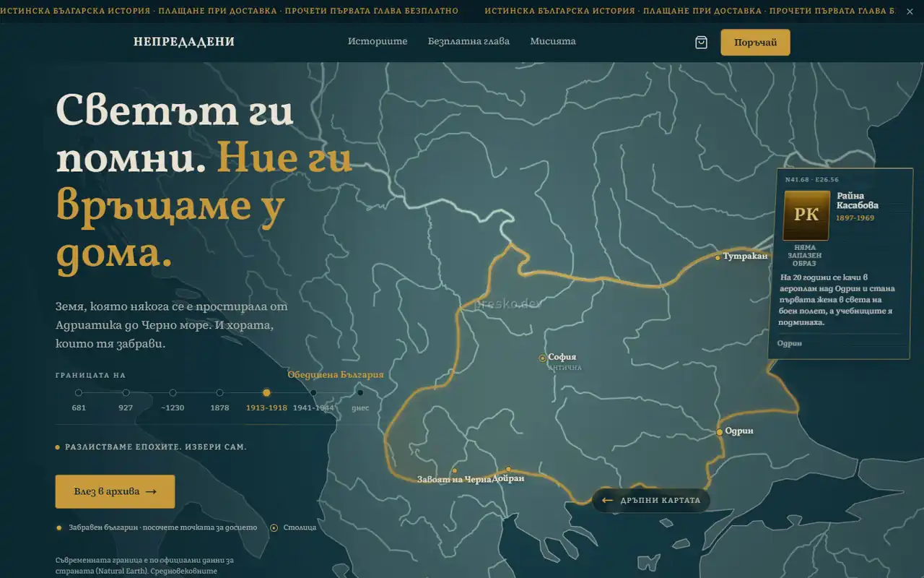Screen dimensions: 924x578
Task: Click the Разлистваме епохите status text
Action: [156, 447]
